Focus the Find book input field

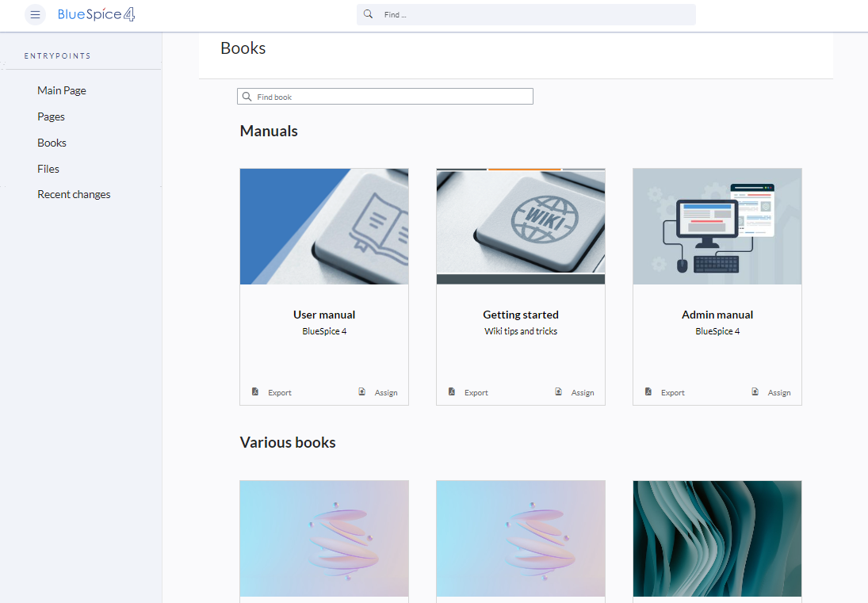tap(385, 97)
